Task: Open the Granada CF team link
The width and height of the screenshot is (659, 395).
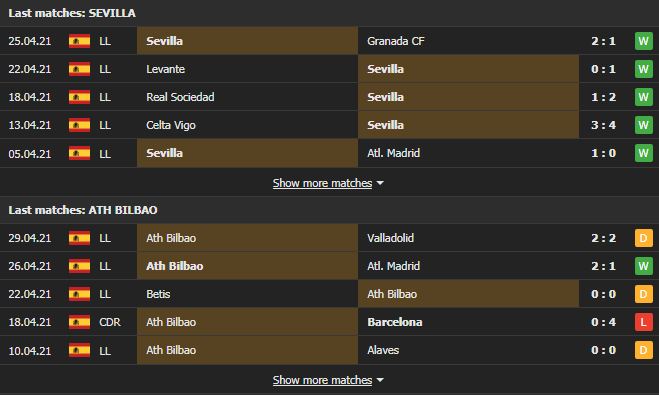Action: pyautogui.click(x=395, y=41)
